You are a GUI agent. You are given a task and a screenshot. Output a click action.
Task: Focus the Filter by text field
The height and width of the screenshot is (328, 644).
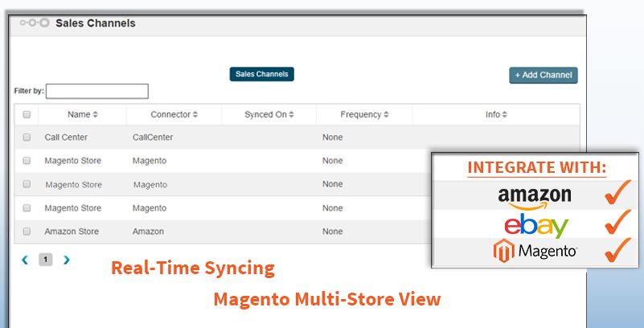(x=97, y=91)
